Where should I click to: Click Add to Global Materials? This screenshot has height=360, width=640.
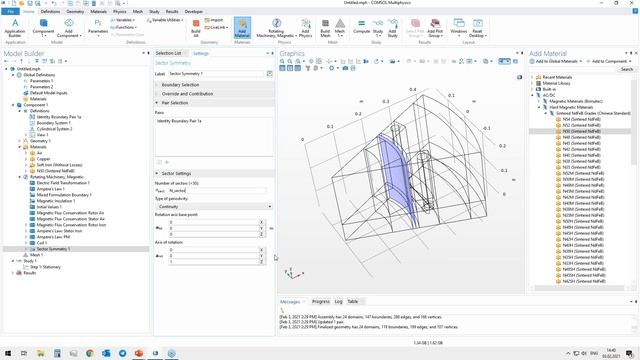(x=556, y=61)
